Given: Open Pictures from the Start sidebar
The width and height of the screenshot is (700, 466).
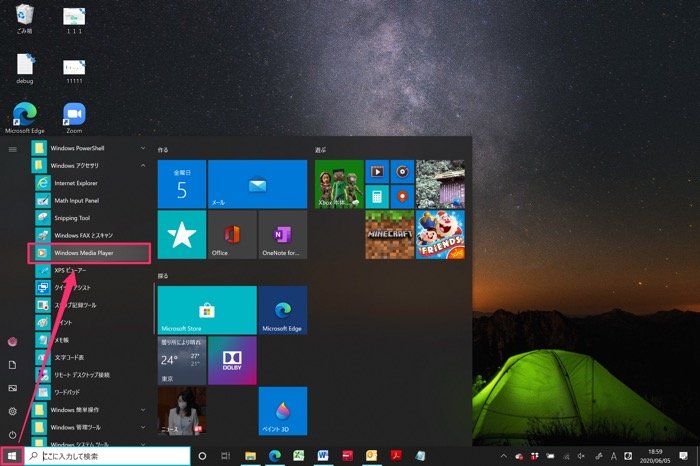Looking at the screenshot, I should point(12,388).
